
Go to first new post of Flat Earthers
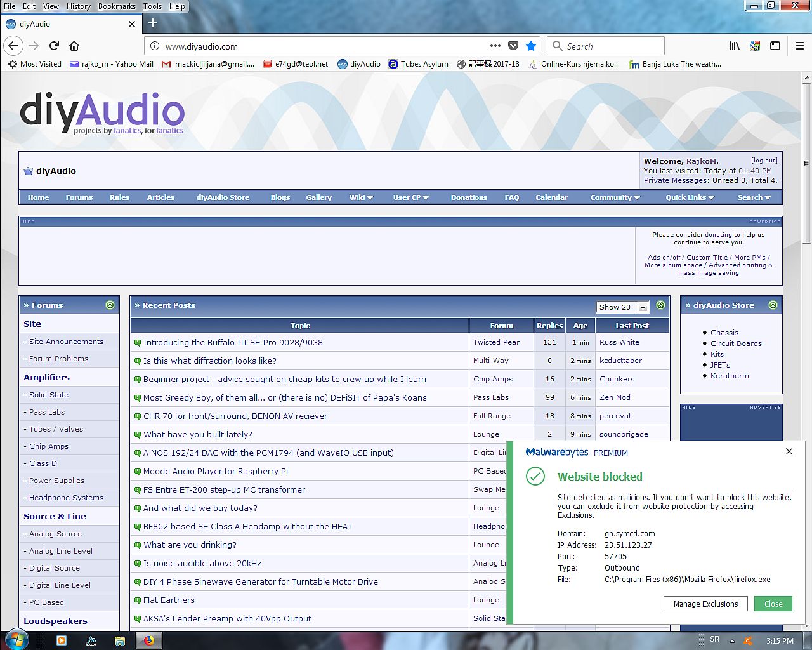(x=138, y=600)
